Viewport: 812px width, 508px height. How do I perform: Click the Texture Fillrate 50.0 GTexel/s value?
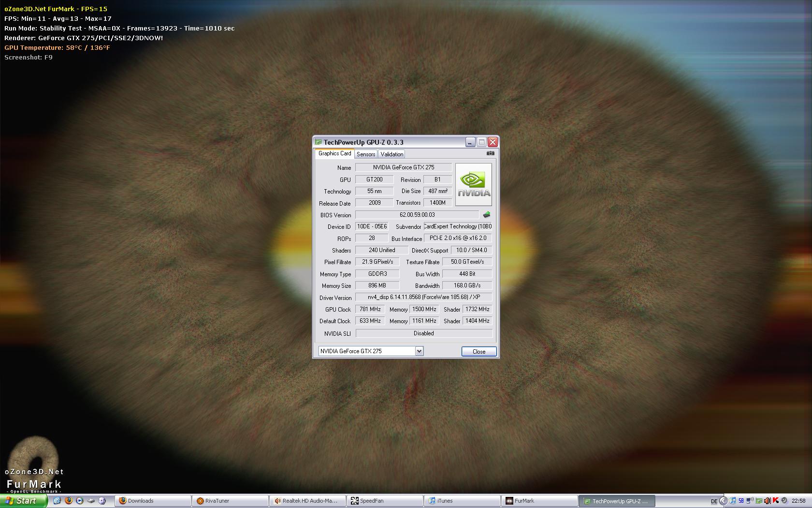pos(467,262)
